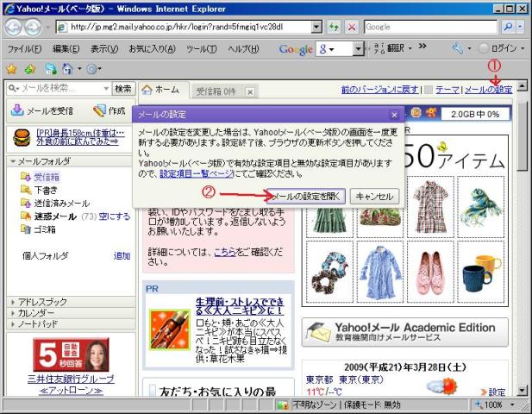The height and width of the screenshot is (414, 532).
Task: Go back with the browser Back arrow
Action: tap(14, 27)
